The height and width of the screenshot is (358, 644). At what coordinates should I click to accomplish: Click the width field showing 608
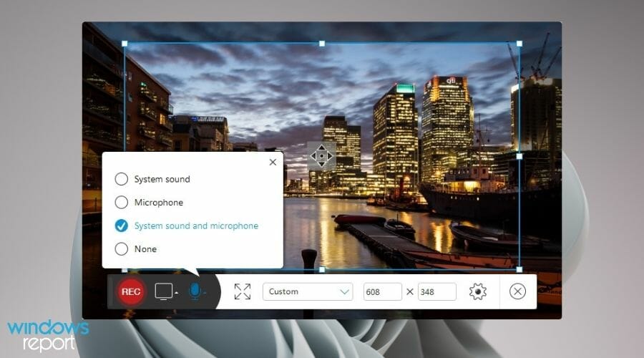[x=382, y=291]
